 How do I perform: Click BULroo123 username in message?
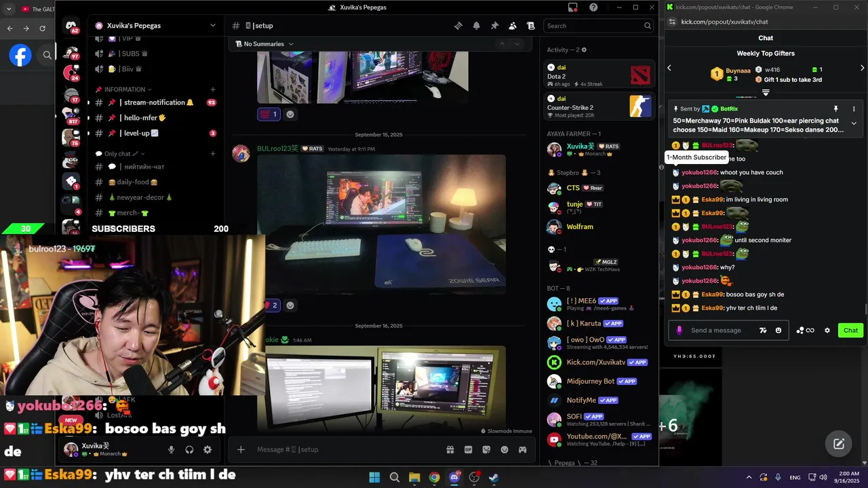pos(277,148)
